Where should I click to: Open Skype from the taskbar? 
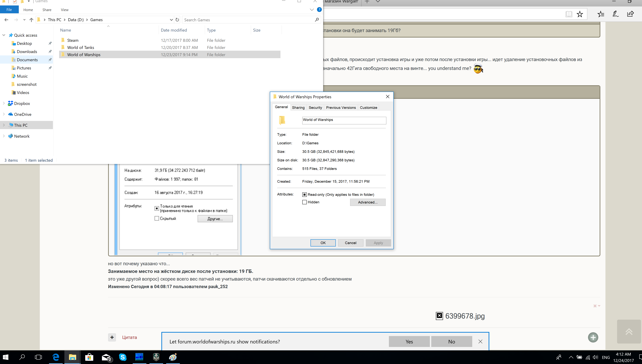click(x=123, y=357)
